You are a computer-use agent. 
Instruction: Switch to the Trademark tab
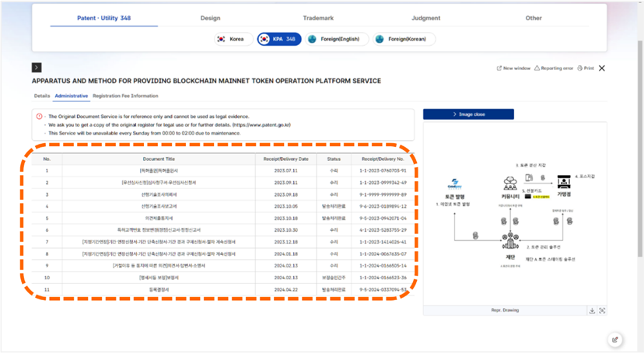tap(318, 18)
